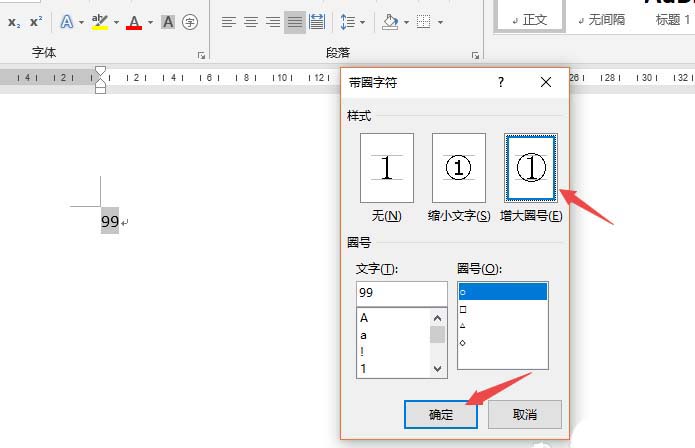
Task: Apply superscript formatting
Action: point(36,22)
